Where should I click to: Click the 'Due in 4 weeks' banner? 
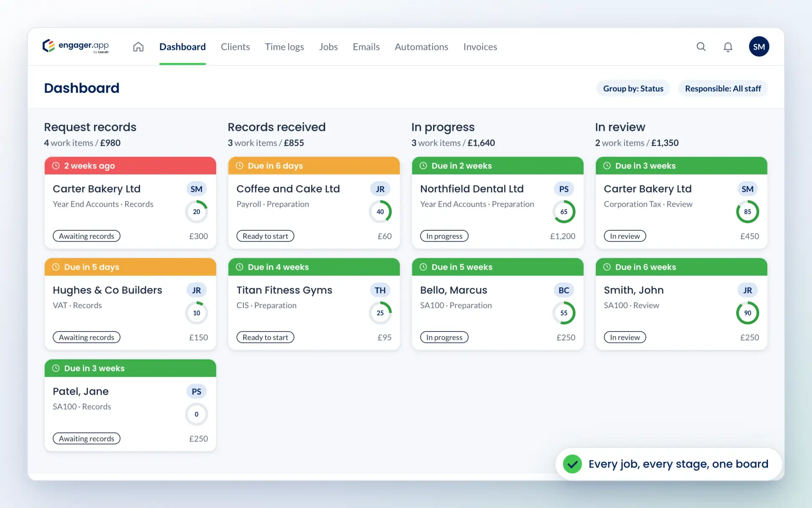click(314, 267)
